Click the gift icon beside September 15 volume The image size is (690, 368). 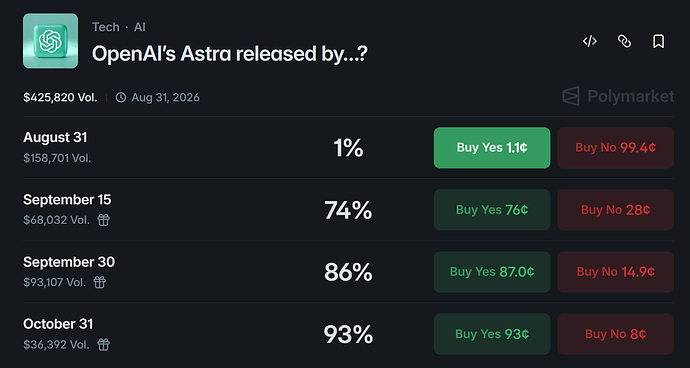click(x=103, y=220)
